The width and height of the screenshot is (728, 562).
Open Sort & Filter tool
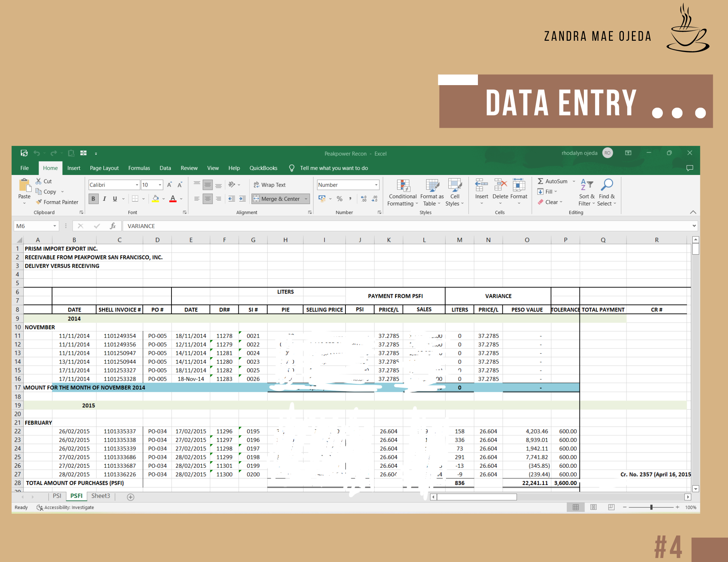tap(586, 186)
